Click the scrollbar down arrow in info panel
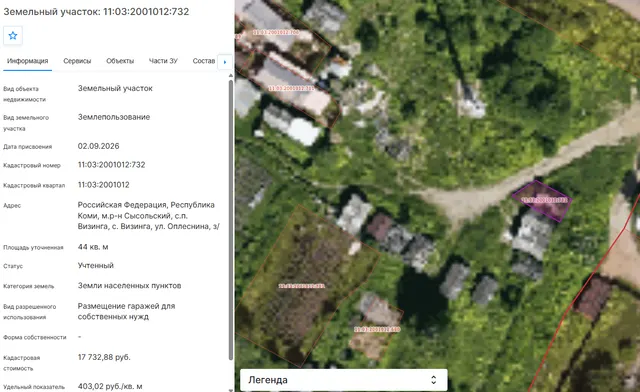Viewport: 640px width, 392px height. click(231, 389)
